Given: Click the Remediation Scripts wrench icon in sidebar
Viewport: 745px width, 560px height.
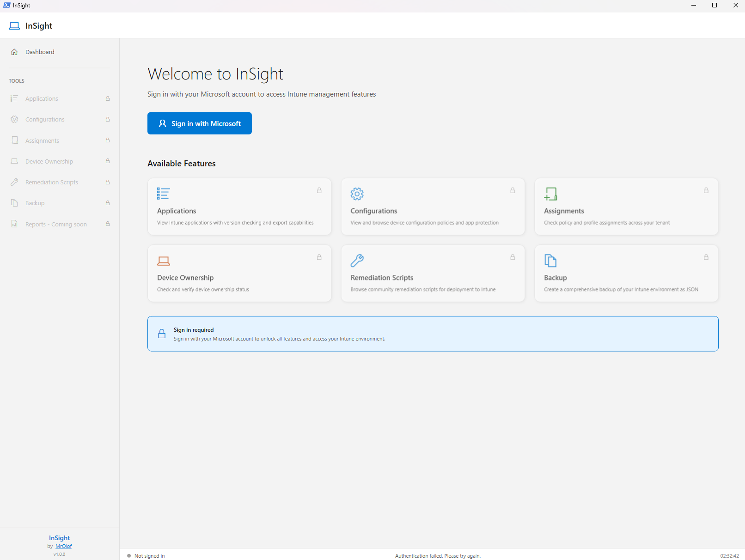Looking at the screenshot, I should click(x=14, y=182).
